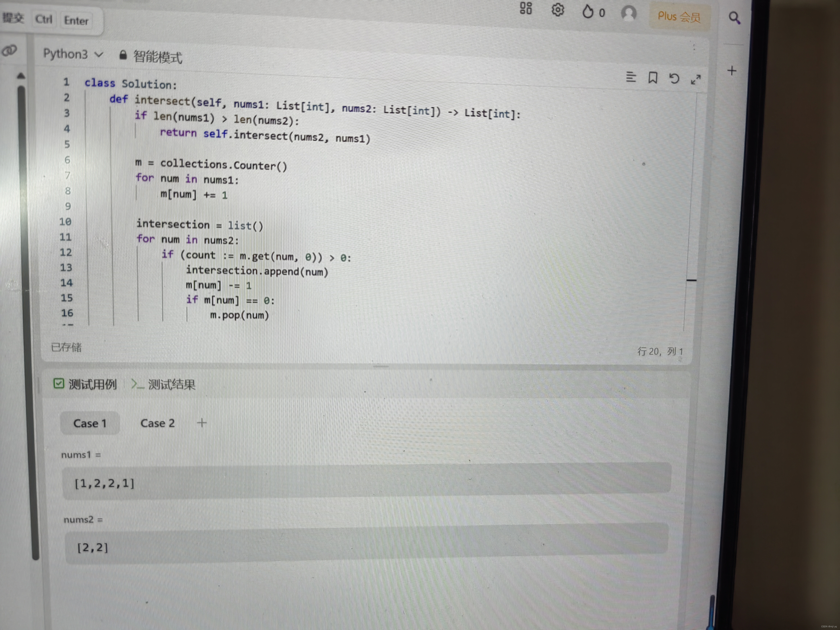This screenshot has height=630, width=840.
Task: Open the apps grid icon in header
Action: [x=526, y=8]
